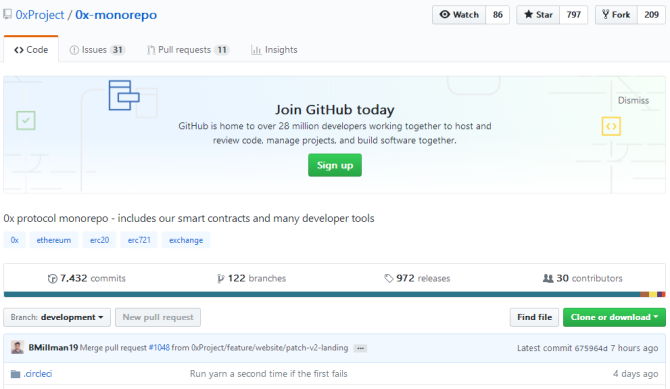Viewport: 670px width, 389px height.
Task: Select the 0x topic tag
Action: tap(15, 240)
